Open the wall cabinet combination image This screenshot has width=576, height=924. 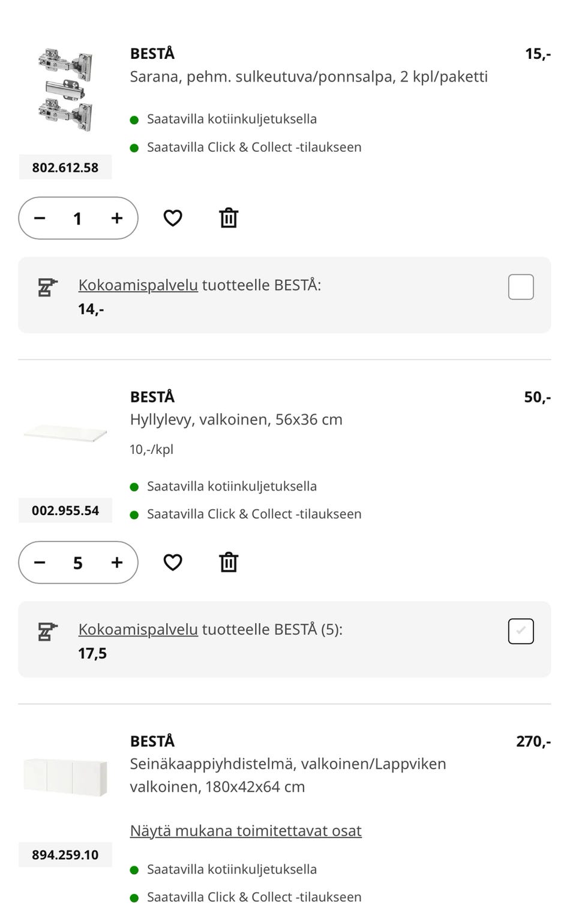65,777
